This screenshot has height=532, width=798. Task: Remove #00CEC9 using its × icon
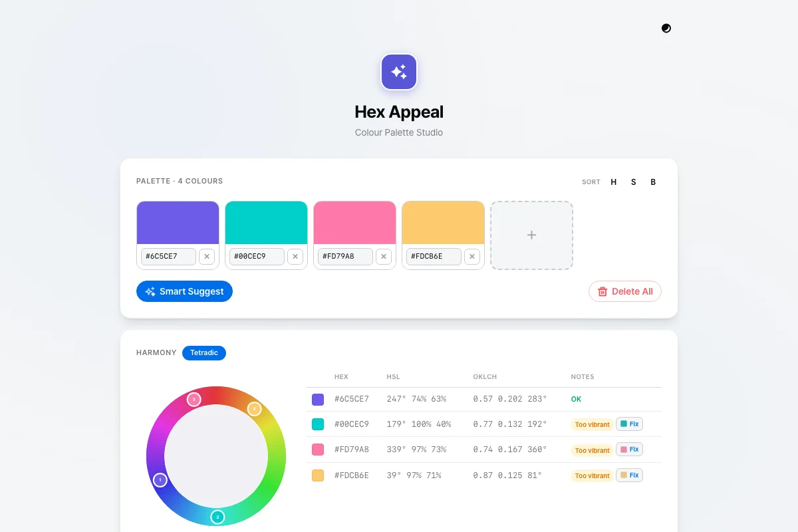[295, 256]
